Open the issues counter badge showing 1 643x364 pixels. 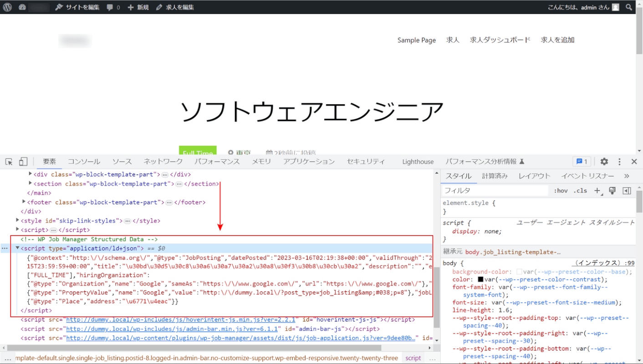point(582,162)
